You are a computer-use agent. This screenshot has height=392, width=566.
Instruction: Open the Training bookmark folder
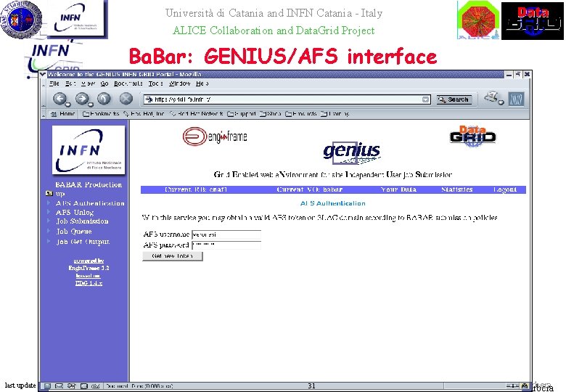coord(335,114)
